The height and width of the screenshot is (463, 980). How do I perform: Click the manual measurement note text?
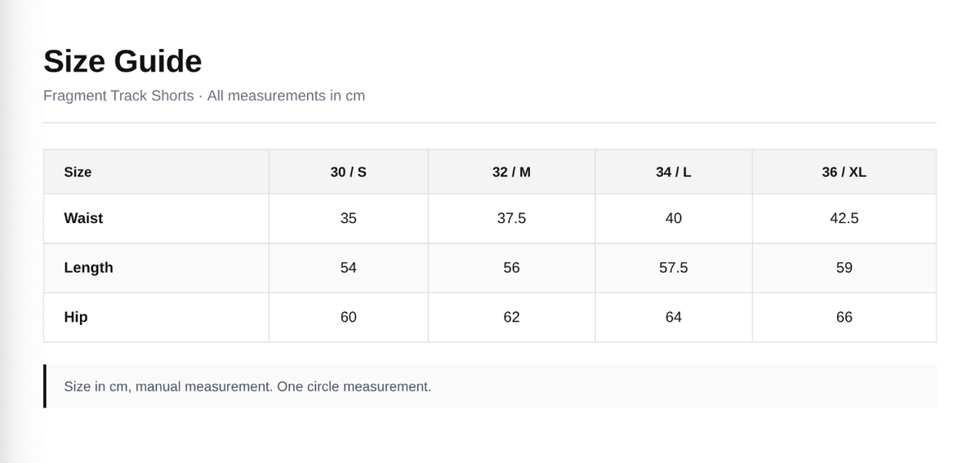247,386
